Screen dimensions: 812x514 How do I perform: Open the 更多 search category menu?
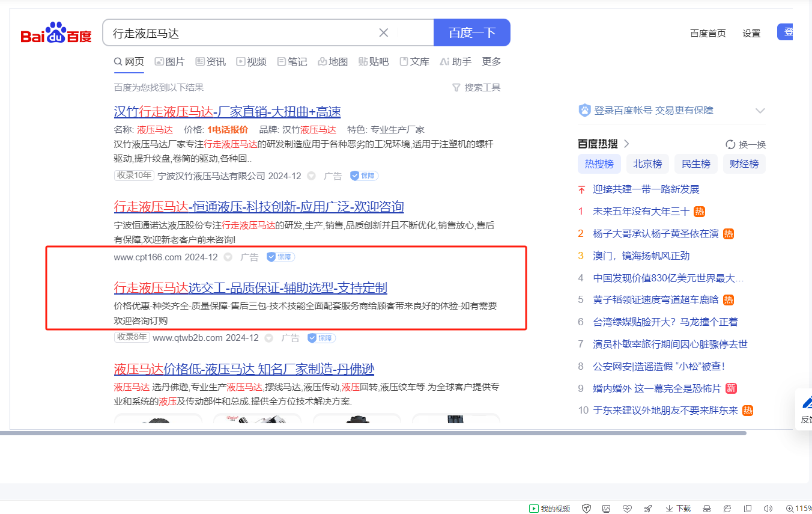[491, 61]
